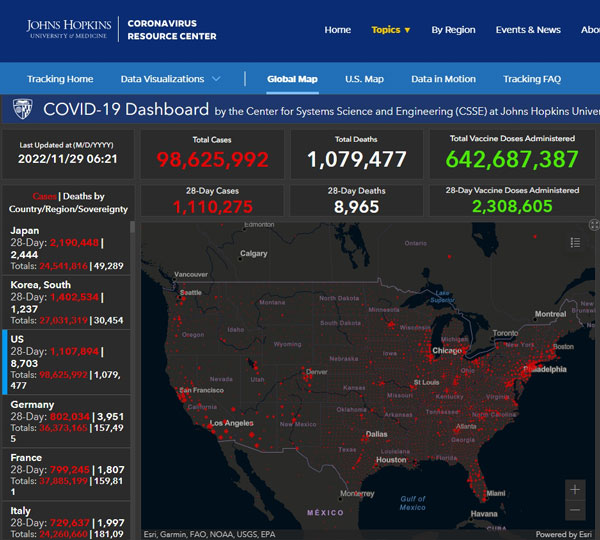Screen dimensions: 600x540
Task: Click Total Cases value 98,625,992
Action: [x=212, y=159]
